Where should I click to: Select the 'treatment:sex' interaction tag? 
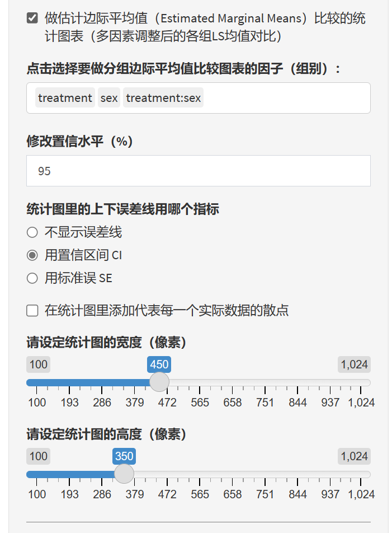pos(163,98)
